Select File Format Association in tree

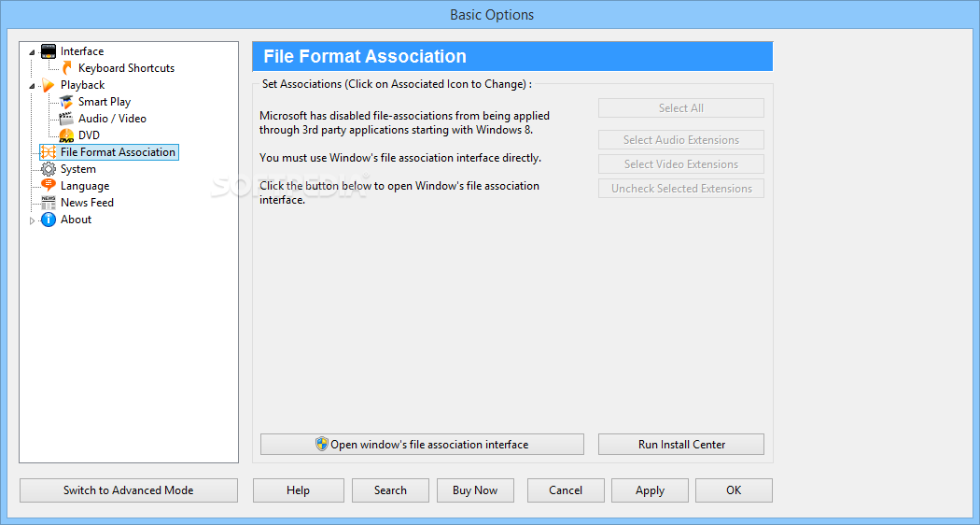(118, 152)
